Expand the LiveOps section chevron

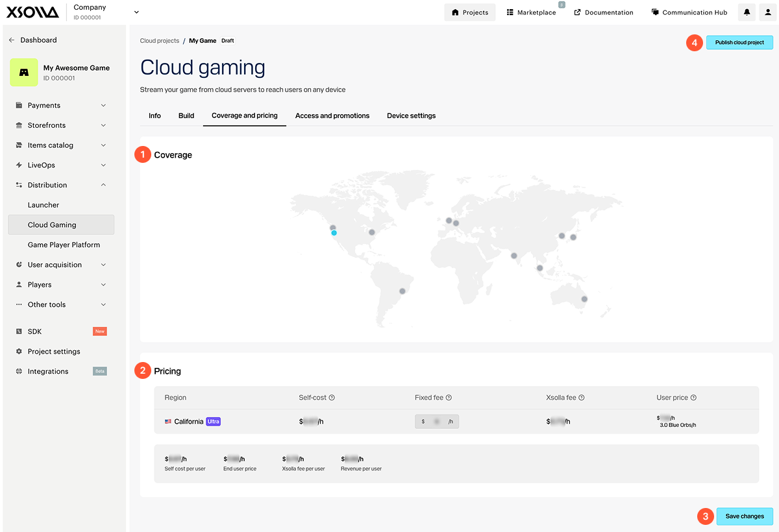click(x=104, y=165)
